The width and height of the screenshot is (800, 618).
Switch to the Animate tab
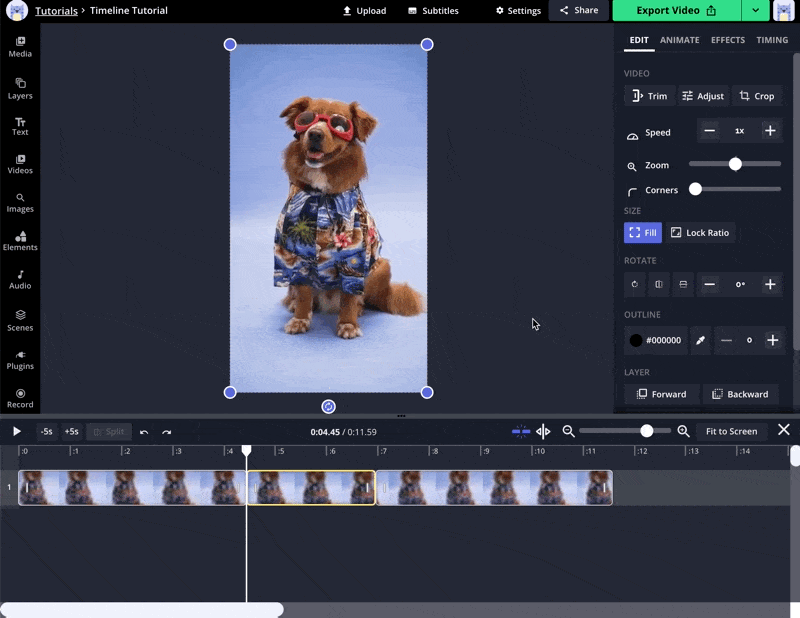[679, 40]
